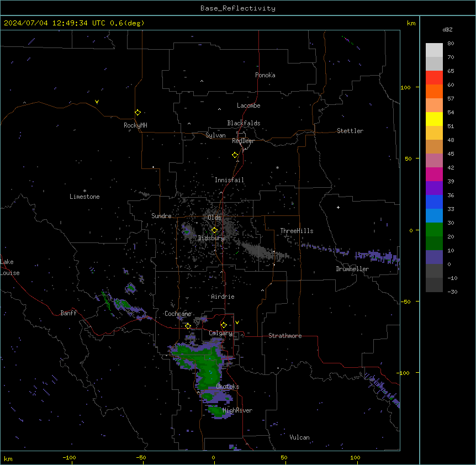This screenshot has height=465, width=476.
Task: Click the Banff label
Action: tap(68, 313)
